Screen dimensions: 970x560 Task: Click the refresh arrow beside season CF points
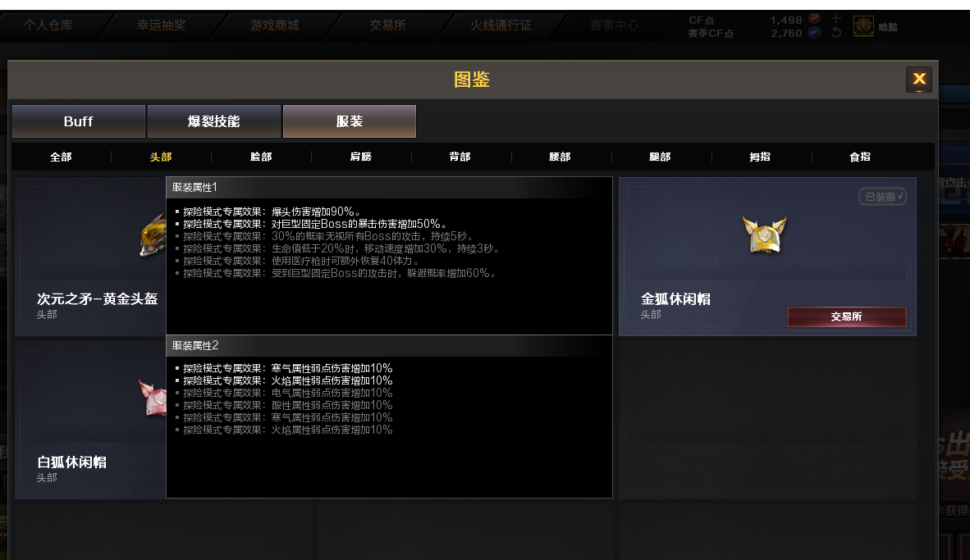pos(835,33)
